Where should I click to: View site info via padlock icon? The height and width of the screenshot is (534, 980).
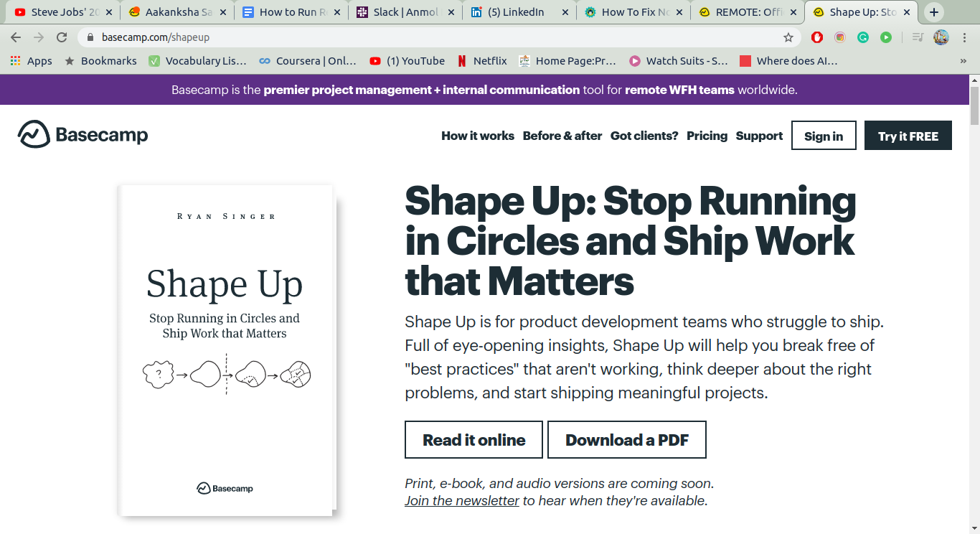click(90, 37)
